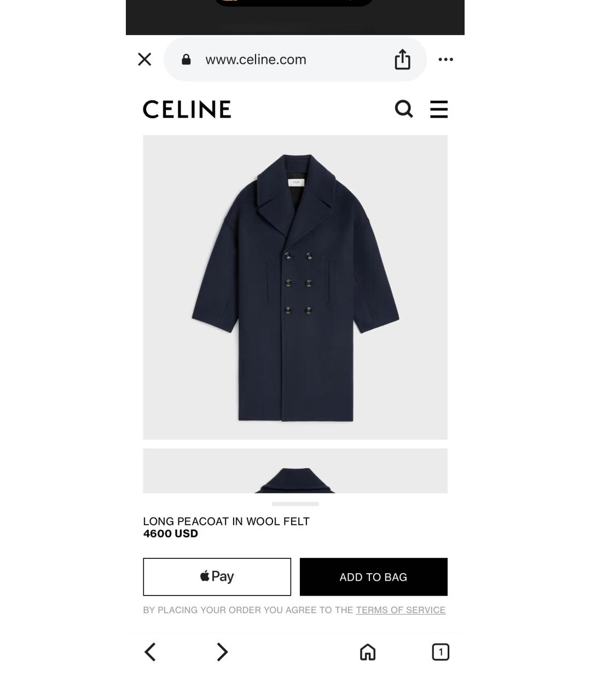The height and width of the screenshot is (700, 591).
Task: Open the main navy peacoat product image
Action: click(295, 287)
